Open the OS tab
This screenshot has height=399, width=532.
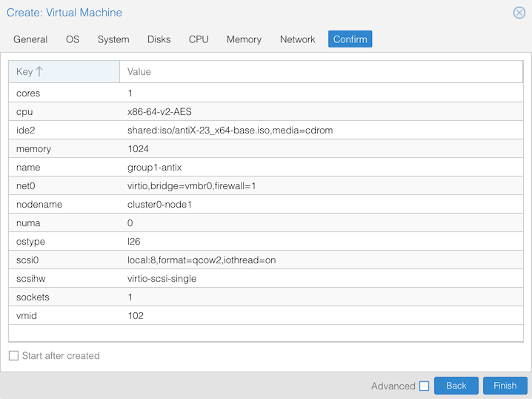73,39
